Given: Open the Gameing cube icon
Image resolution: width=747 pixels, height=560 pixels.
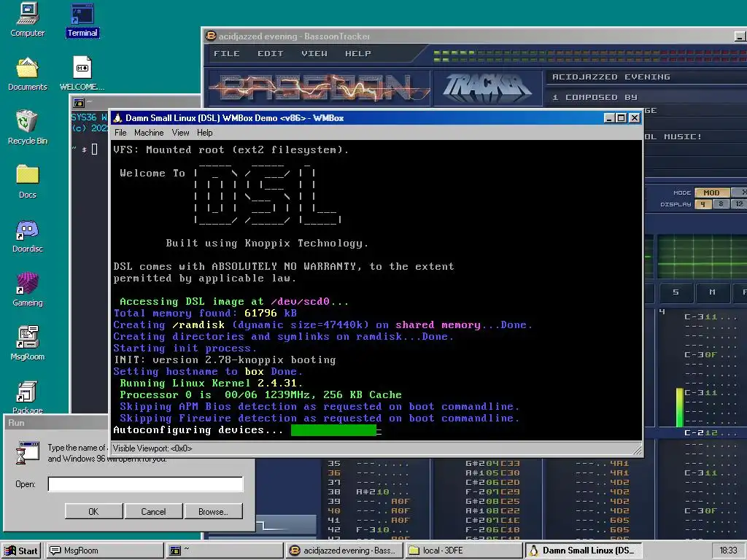Looking at the screenshot, I should (27, 289).
